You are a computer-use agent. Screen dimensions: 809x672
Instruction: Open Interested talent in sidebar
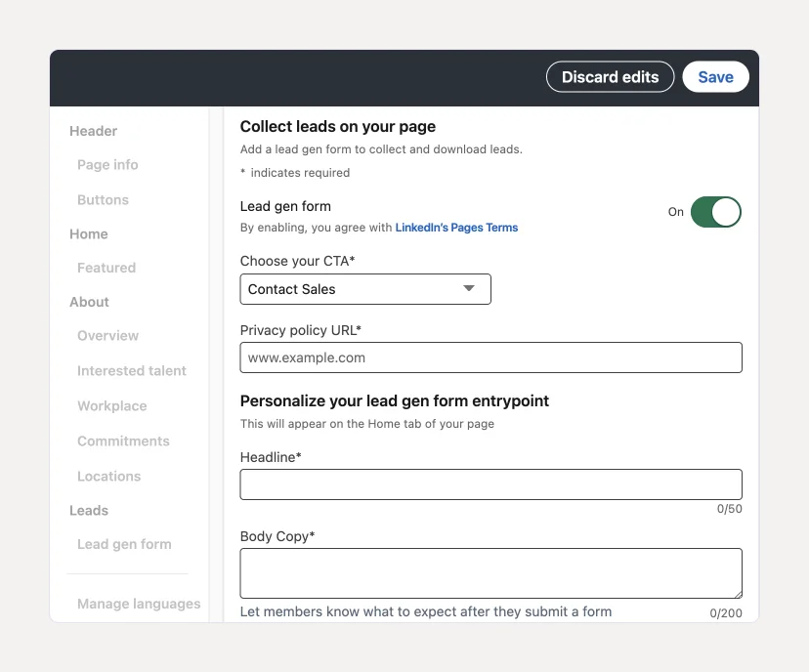coord(132,371)
